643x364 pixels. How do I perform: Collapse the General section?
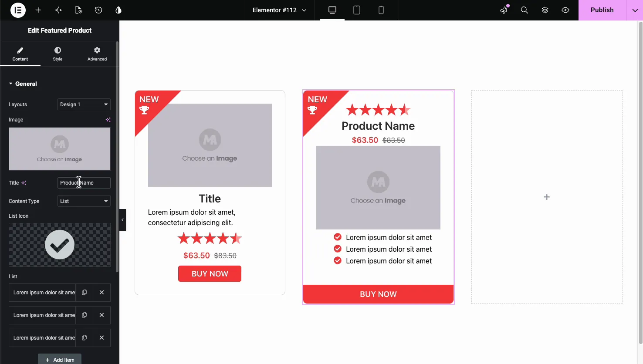(x=23, y=84)
